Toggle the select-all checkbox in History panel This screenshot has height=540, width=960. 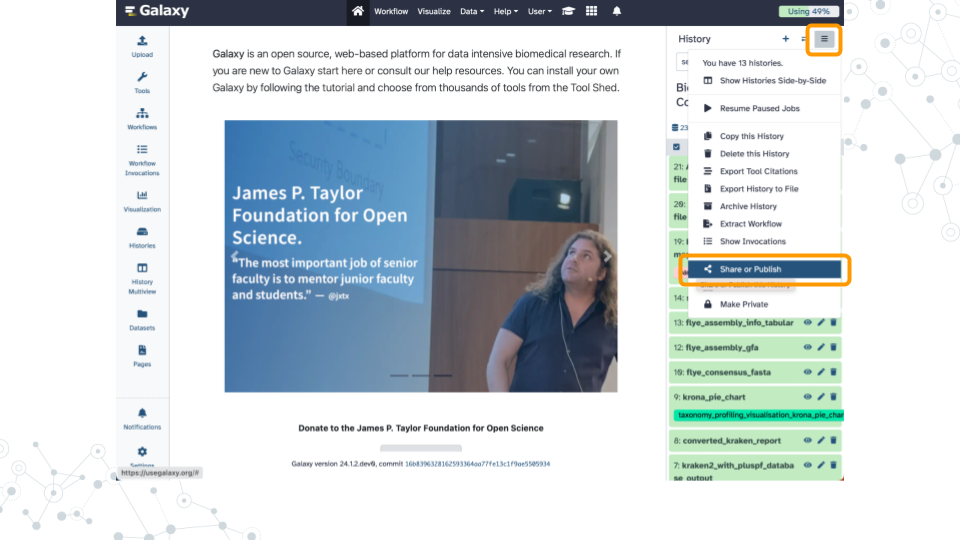point(677,147)
